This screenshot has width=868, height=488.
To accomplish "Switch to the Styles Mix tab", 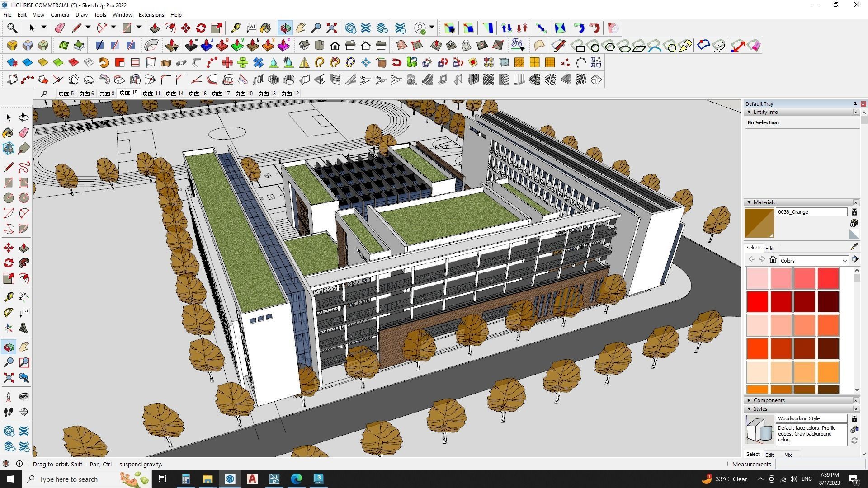I will point(788,455).
